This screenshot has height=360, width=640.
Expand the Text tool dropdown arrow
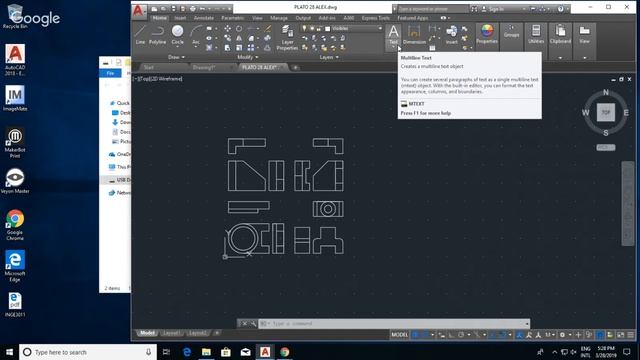pyautogui.click(x=393, y=47)
